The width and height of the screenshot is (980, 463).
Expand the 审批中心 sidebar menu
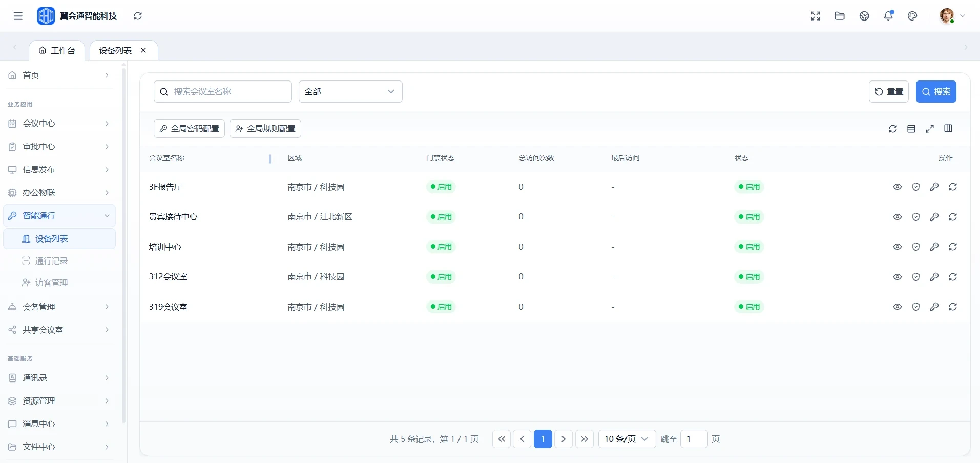point(59,147)
